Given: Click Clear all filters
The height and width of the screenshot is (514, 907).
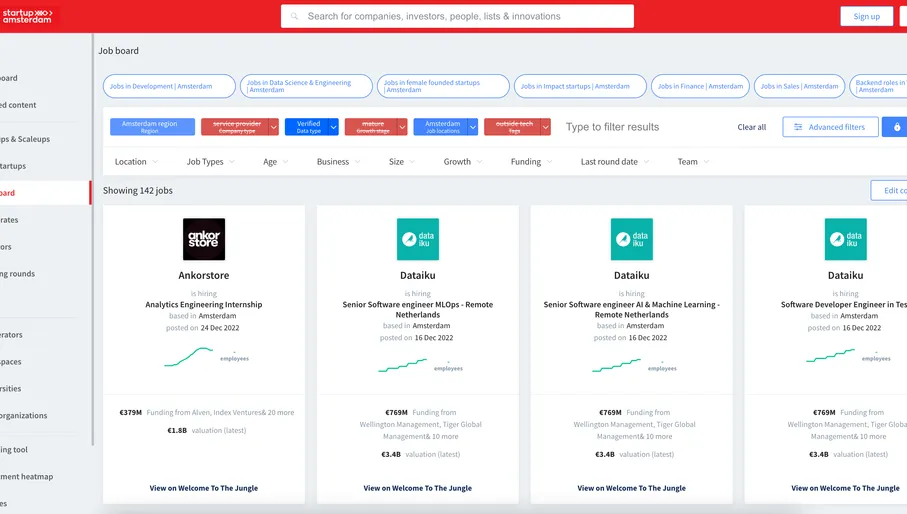Looking at the screenshot, I should click(x=751, y=127).
